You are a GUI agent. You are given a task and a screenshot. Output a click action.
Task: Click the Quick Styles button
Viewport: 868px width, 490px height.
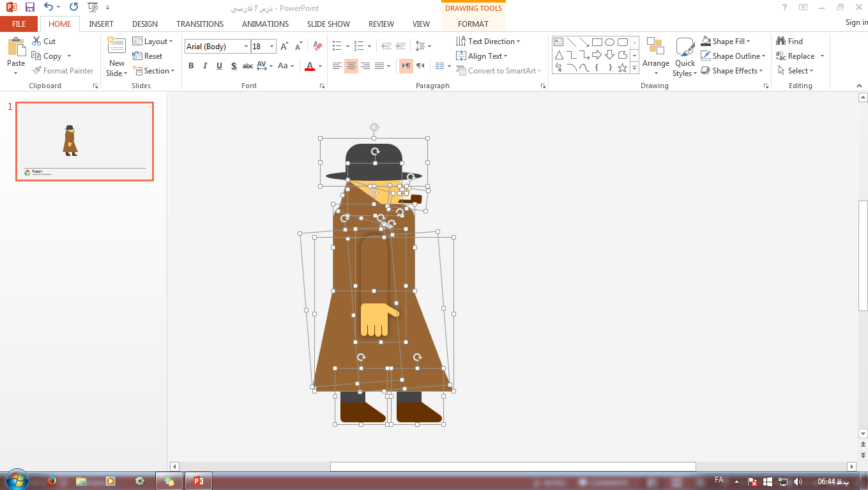(685, 56)
